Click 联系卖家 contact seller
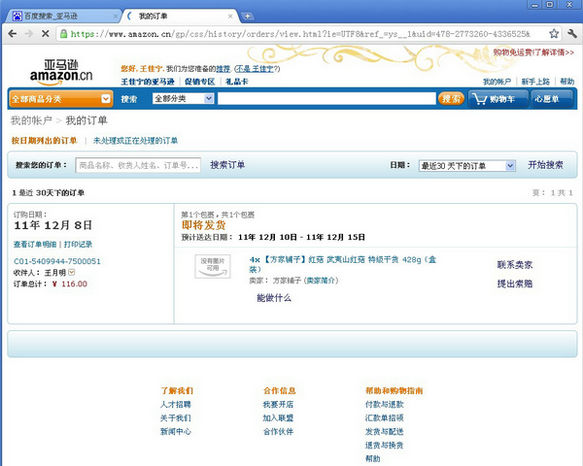 [x=515, y=265]
